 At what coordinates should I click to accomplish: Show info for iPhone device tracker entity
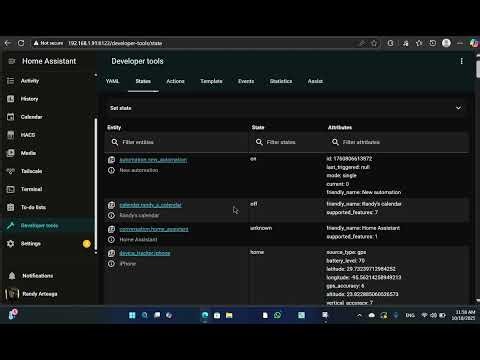pos(111,264)
